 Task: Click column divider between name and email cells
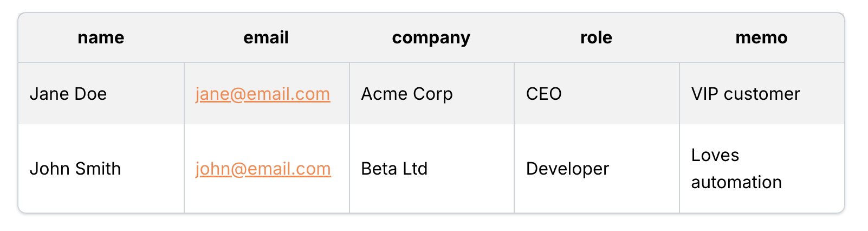coord(184,138)
